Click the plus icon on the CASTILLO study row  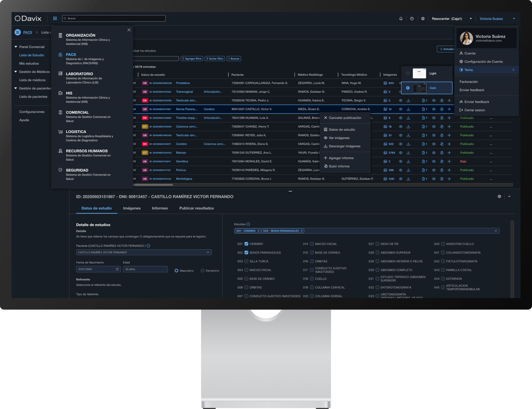coord(449,109)
